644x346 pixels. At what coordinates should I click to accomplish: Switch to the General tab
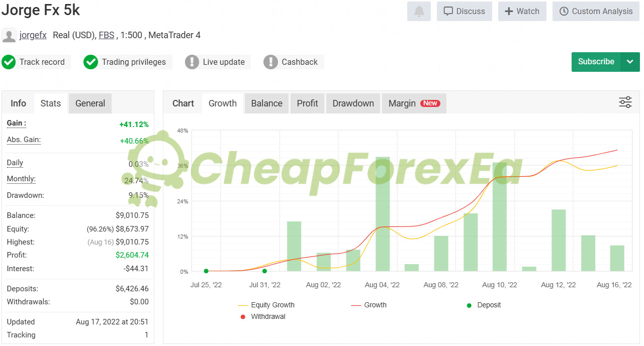90,103
